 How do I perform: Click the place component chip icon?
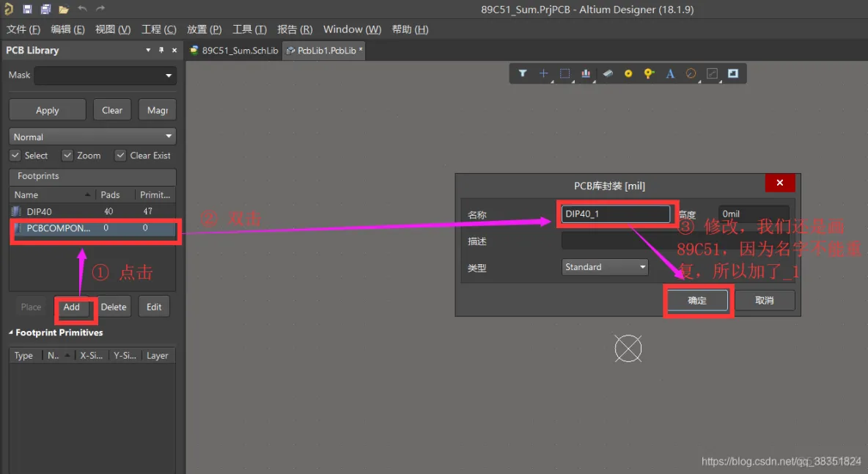tap(607, 73)
